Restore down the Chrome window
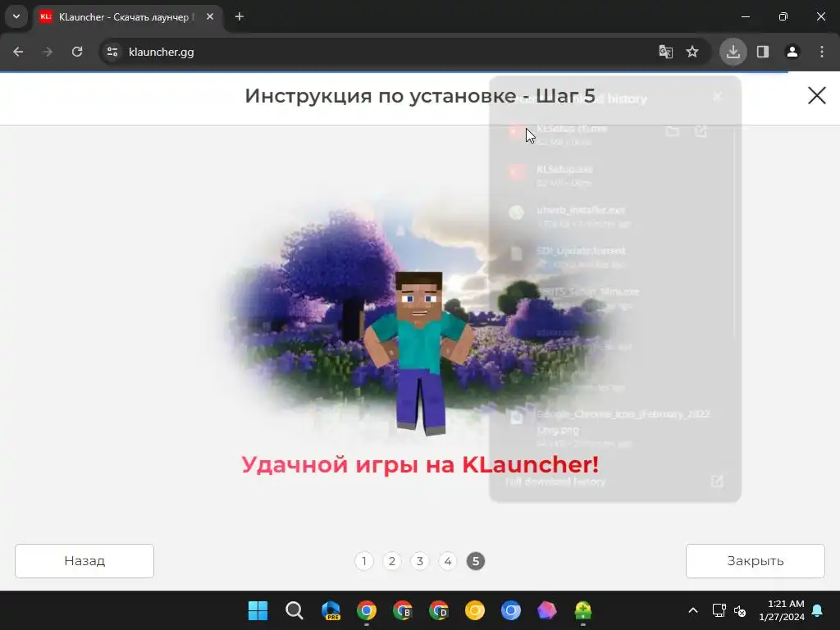 pyautogui.click(x=783, y=16)
